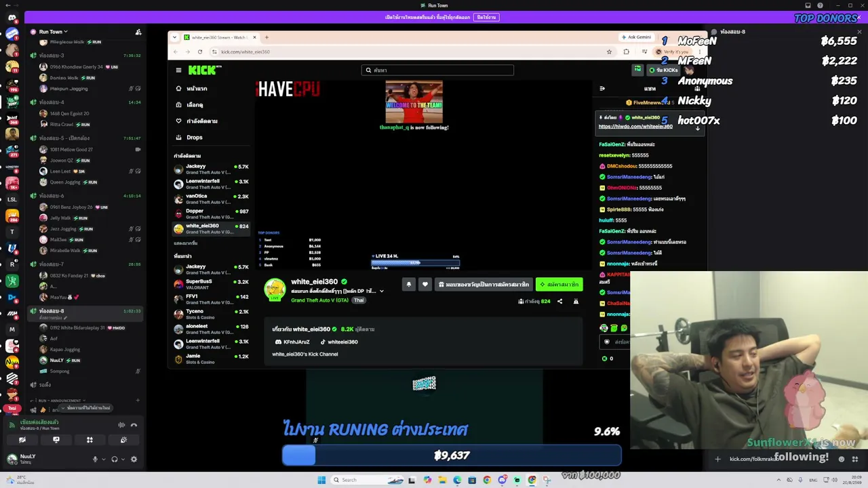Open Tyceno Slots & Casino channel
The width and height of the screenshot is (868, 488).
pos(212,314)
